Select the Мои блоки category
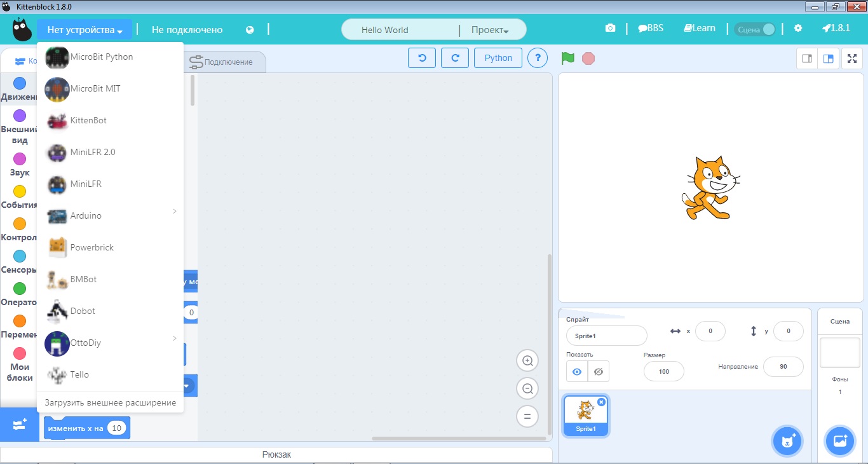 pos(20,364)
